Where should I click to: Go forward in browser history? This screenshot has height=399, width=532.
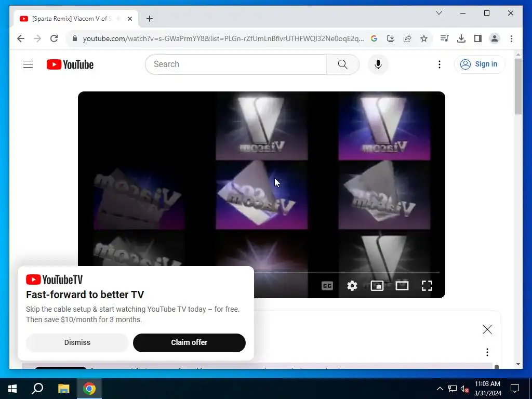(37, 38)
